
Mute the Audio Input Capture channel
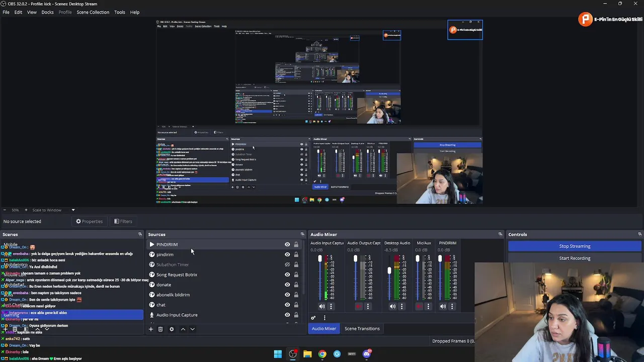[x=322, y=306]
